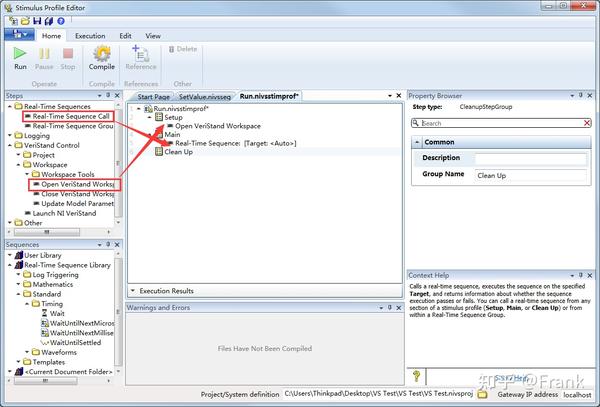Pin the Steps panel with pushpin icon
600x407 pixels.
(x=108, y=95)
